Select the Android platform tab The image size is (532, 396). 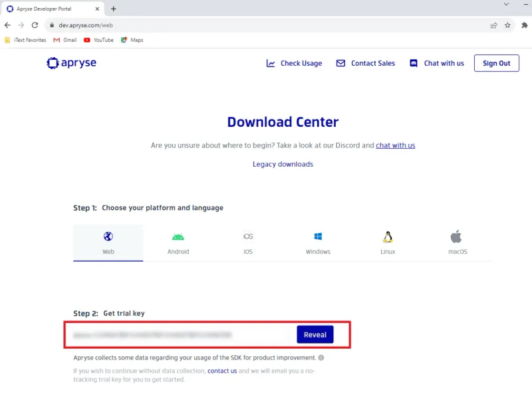178,243
